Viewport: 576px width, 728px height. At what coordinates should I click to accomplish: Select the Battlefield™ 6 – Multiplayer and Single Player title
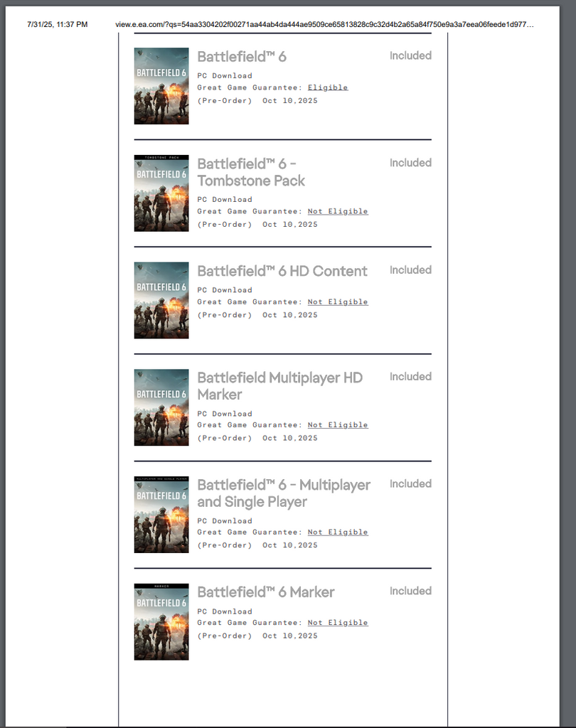pos(284,493)
